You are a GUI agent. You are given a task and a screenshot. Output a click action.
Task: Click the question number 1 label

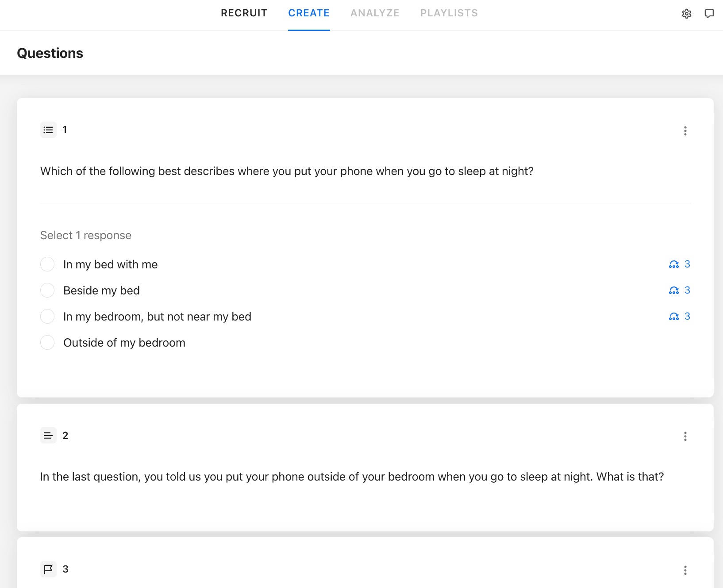point(65,130)
